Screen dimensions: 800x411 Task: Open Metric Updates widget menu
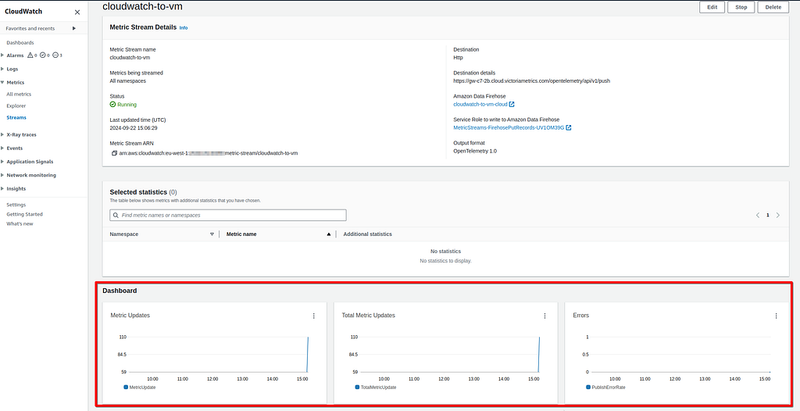314,316
